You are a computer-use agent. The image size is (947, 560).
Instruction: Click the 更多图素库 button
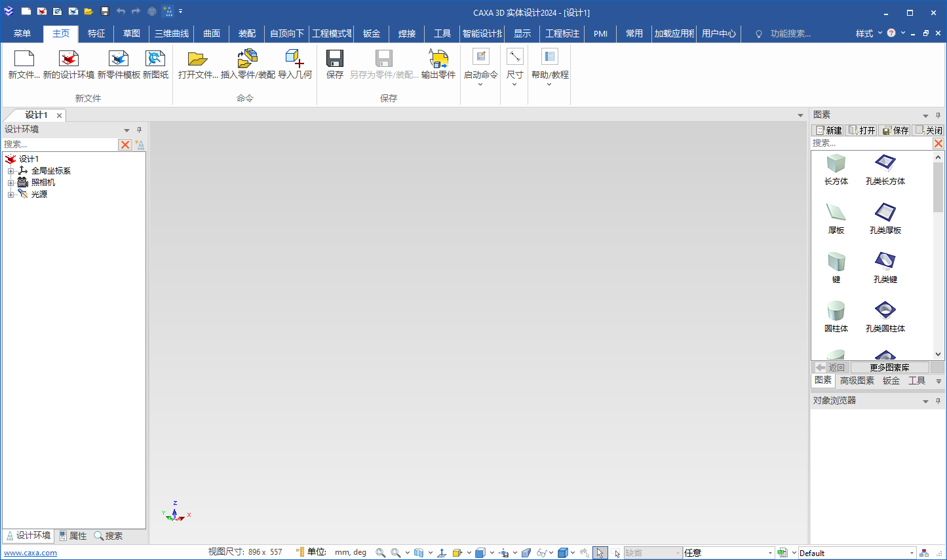click(x=889, y=367)
